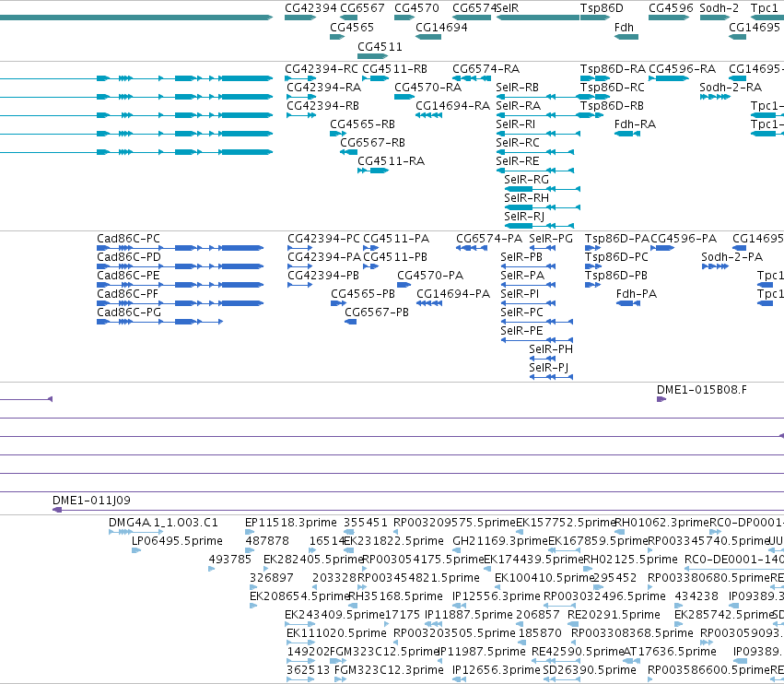Open the CG6567-PB protein label
Screen dimensions: 784x684
pos(377,313)
